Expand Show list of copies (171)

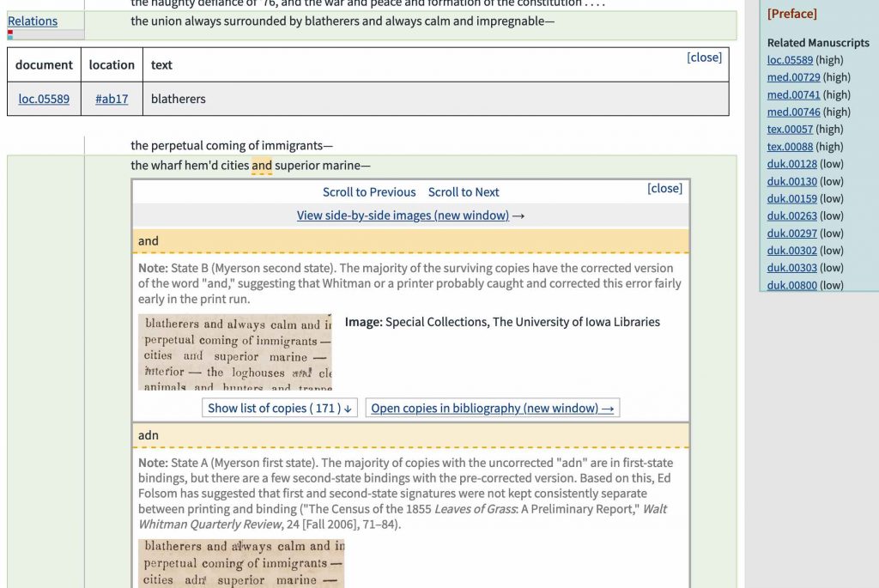[x=281, y=408]
